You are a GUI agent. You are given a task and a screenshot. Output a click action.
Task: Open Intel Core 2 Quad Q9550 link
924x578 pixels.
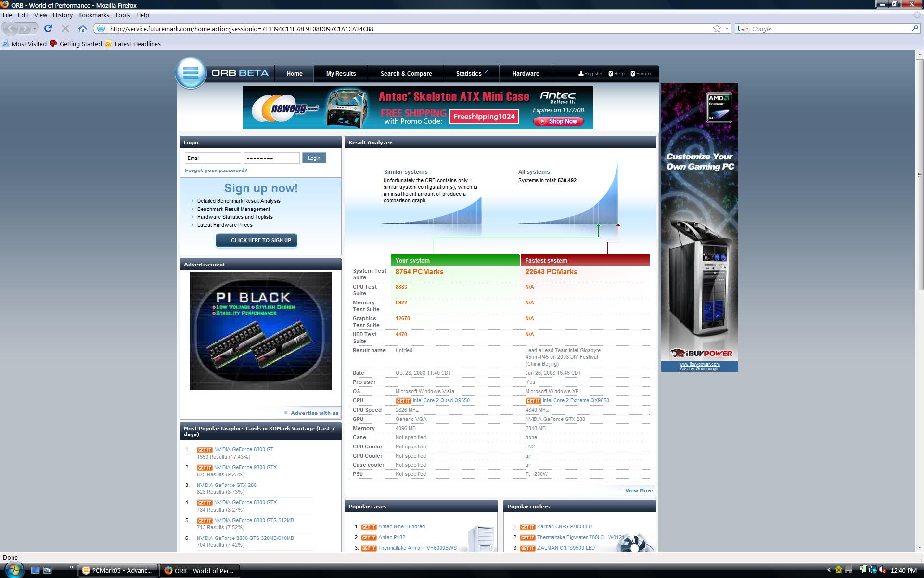coord(441,401)
